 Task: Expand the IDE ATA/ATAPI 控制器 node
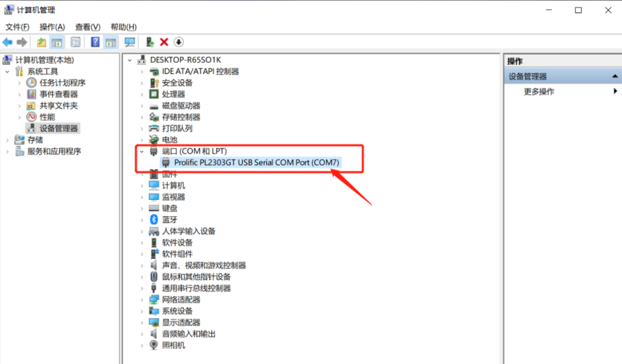[x=142, y=71]
